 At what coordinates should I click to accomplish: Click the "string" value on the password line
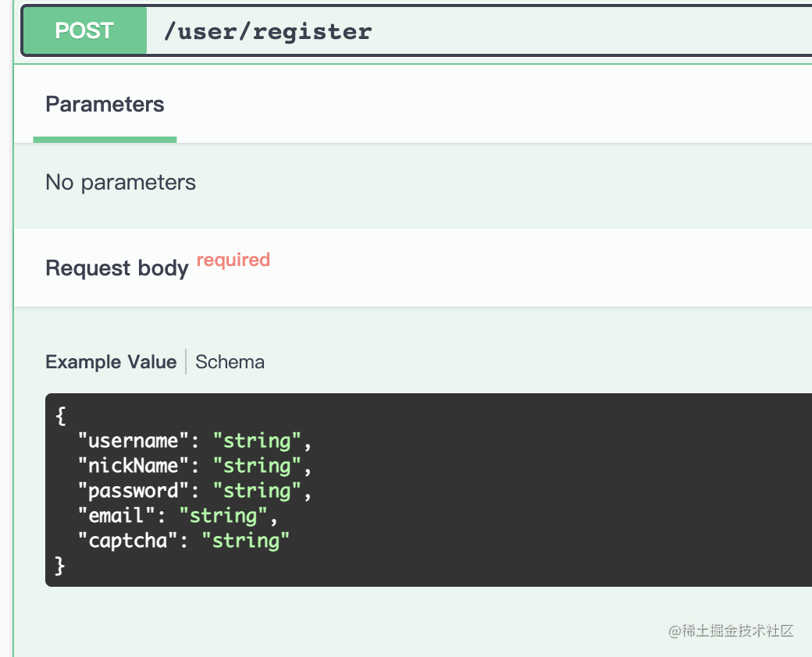257,491
